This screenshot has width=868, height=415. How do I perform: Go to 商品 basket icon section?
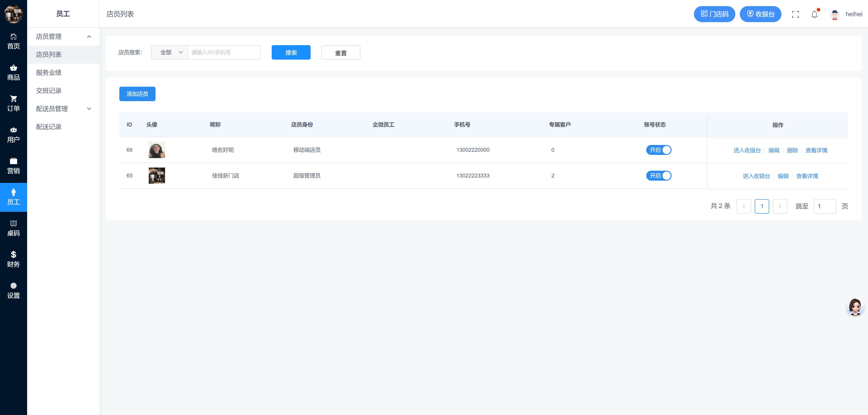[x=14, y=72]
